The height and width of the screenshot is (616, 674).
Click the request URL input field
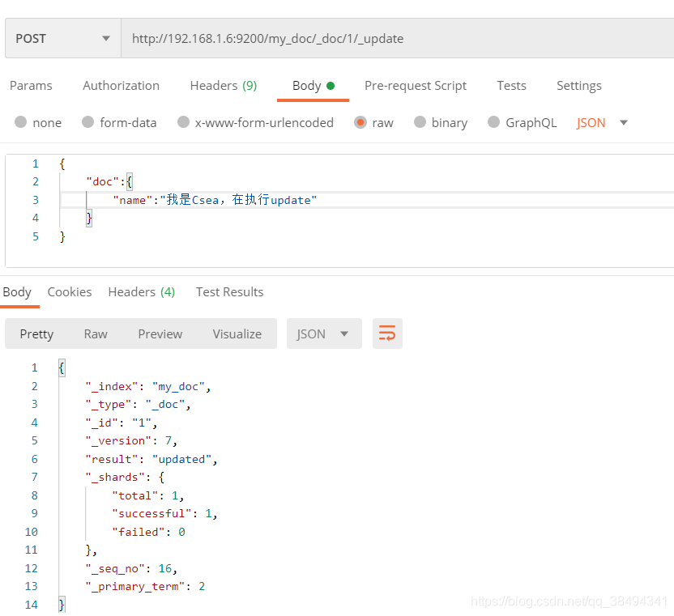click(397, 39)
